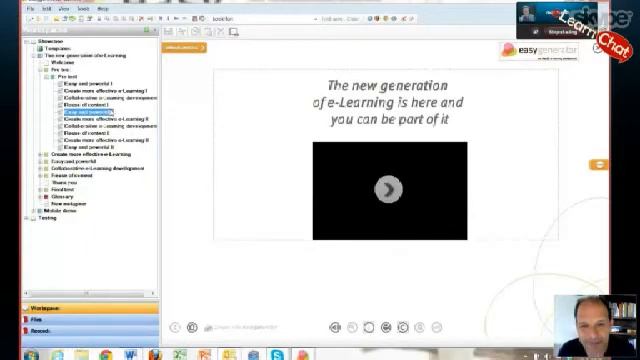640x360 pixels.
Task: Open Firefox from the taskbar
Action: point(155,355)
